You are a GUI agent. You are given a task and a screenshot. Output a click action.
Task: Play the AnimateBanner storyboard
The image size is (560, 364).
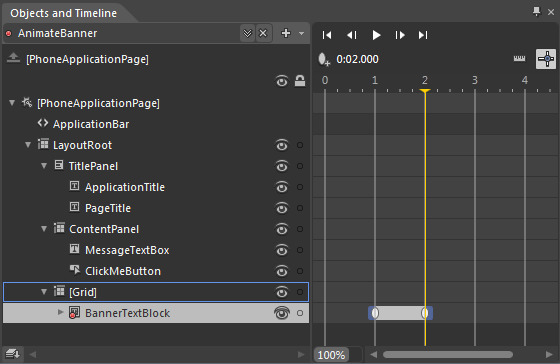pos(376,35)
